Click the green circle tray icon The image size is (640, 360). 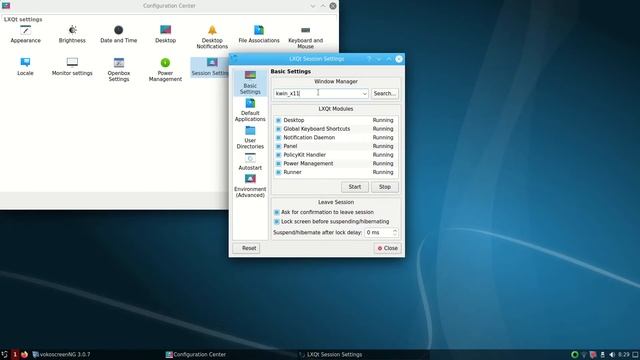575,354
